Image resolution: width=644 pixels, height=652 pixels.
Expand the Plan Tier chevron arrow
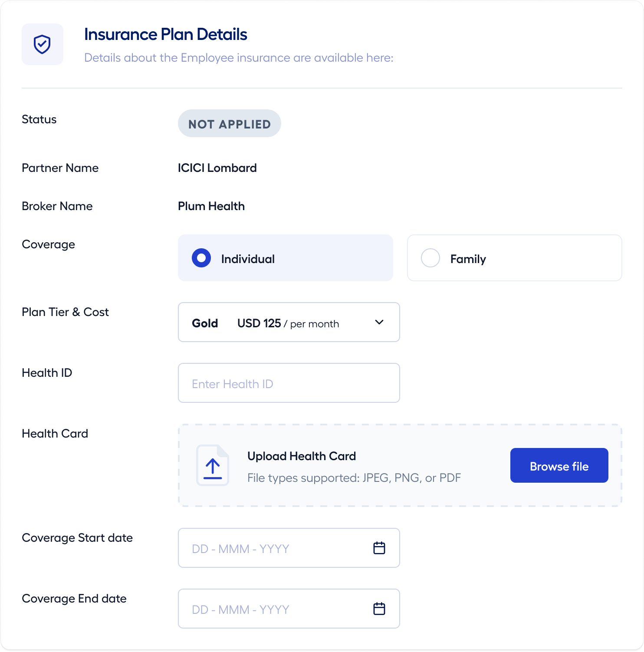click(379, 322)
